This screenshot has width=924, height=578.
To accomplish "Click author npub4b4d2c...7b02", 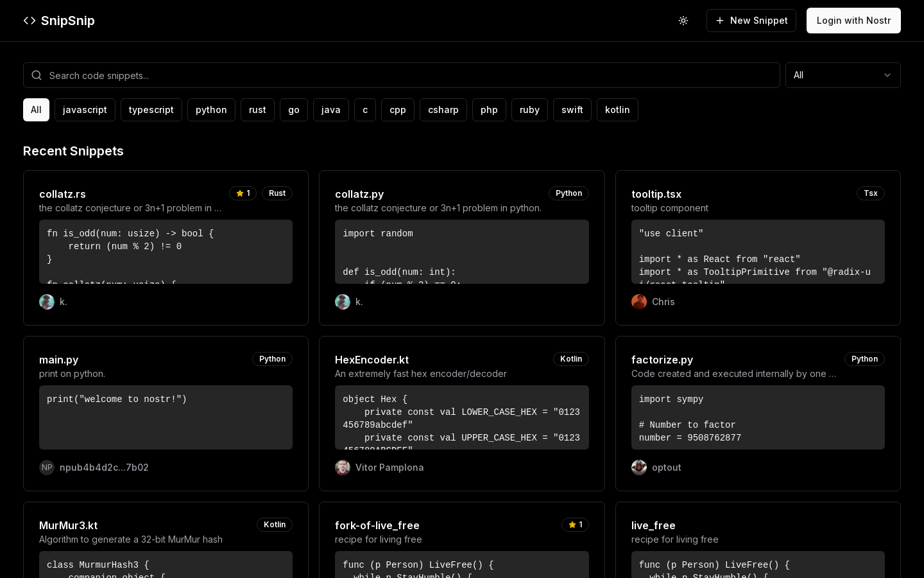I will click(104, 468).
